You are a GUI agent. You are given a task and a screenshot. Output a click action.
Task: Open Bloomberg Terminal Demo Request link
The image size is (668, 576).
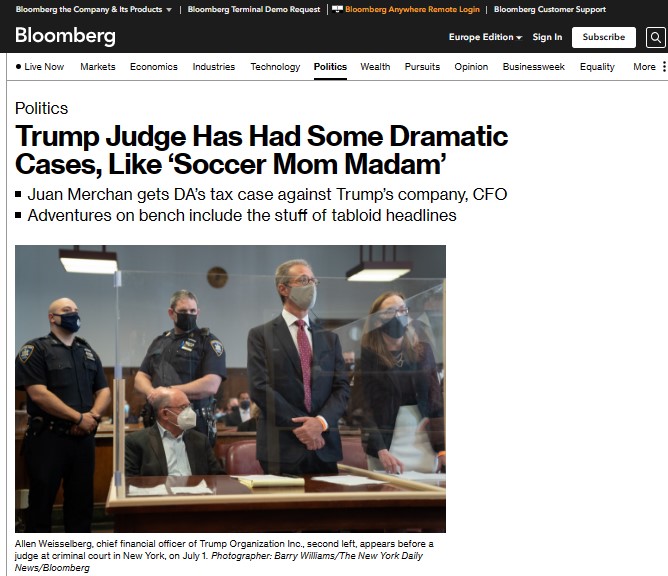click(253, 9)
